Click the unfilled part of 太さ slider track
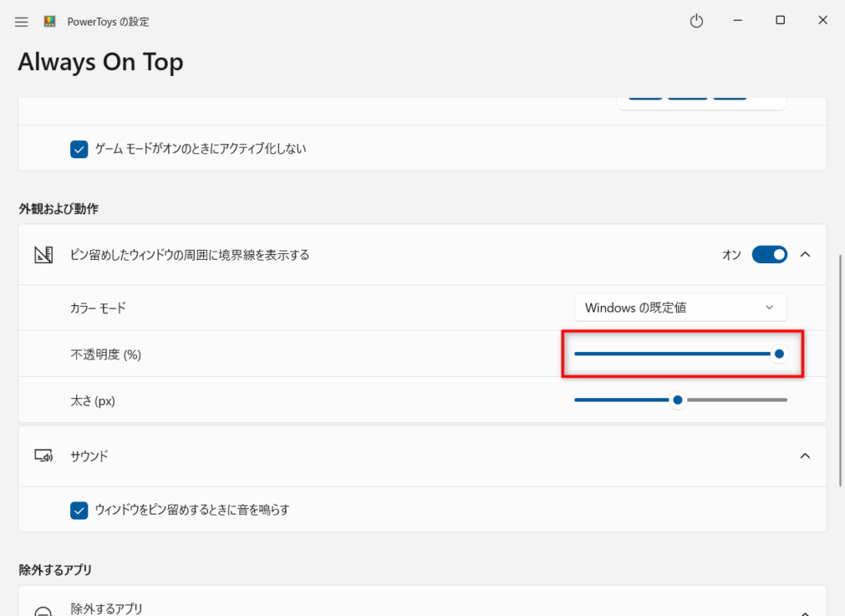The height and width of the screenshot is (616, 845). (x=737, y=400)
